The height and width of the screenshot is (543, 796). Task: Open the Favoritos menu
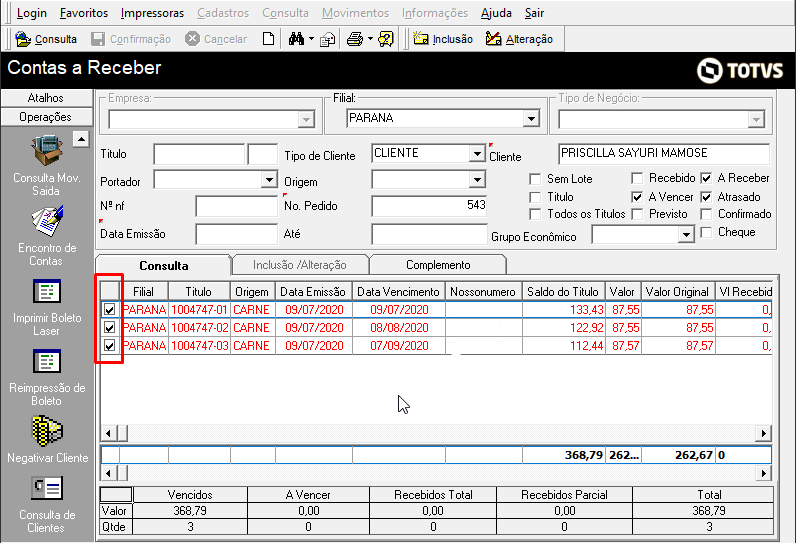pos(84,13)
